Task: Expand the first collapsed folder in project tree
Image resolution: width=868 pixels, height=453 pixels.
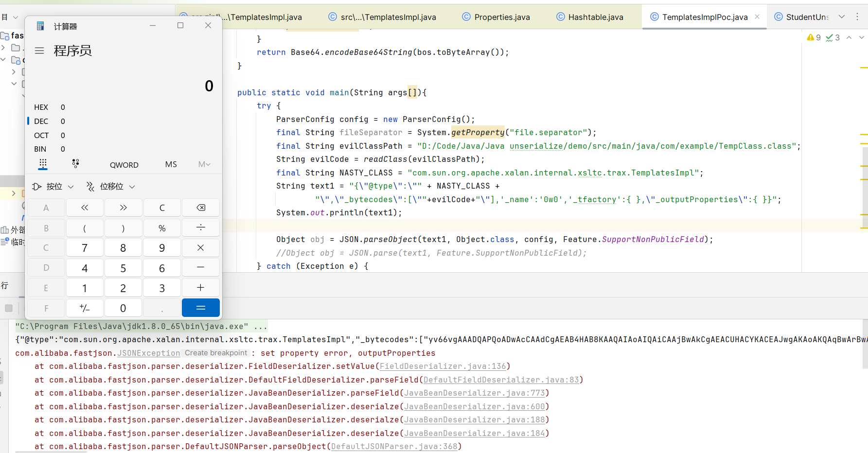Action: click(x=3, y=48)
